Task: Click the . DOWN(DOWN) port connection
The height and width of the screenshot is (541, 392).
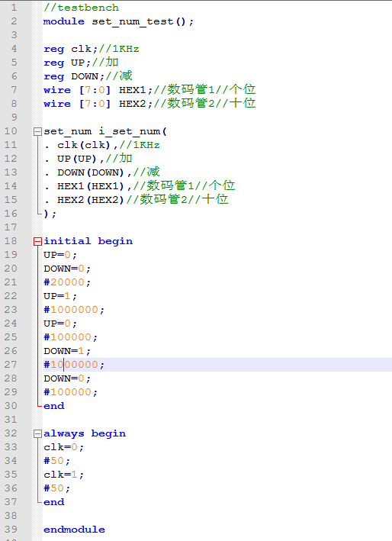Action: coord(101,172)
